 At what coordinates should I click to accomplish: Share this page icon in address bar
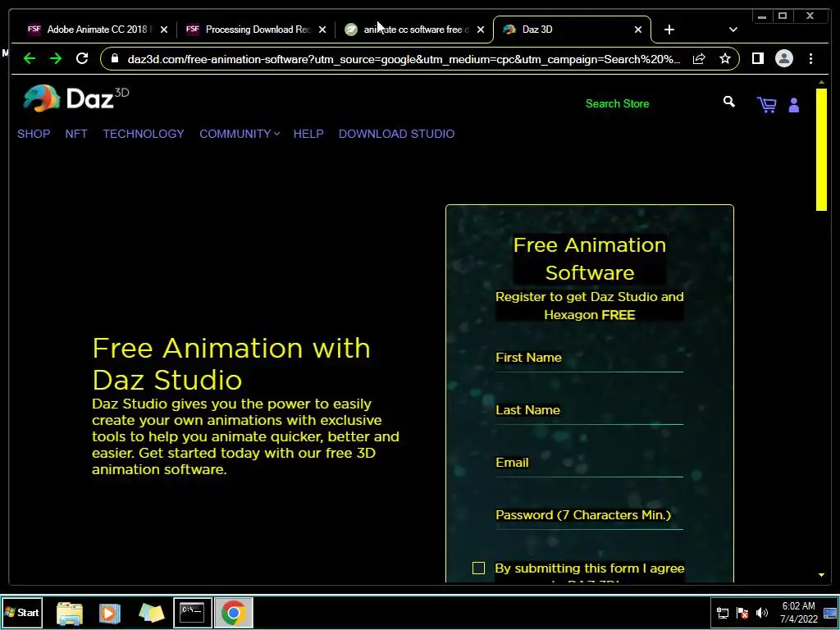point(699,59)
